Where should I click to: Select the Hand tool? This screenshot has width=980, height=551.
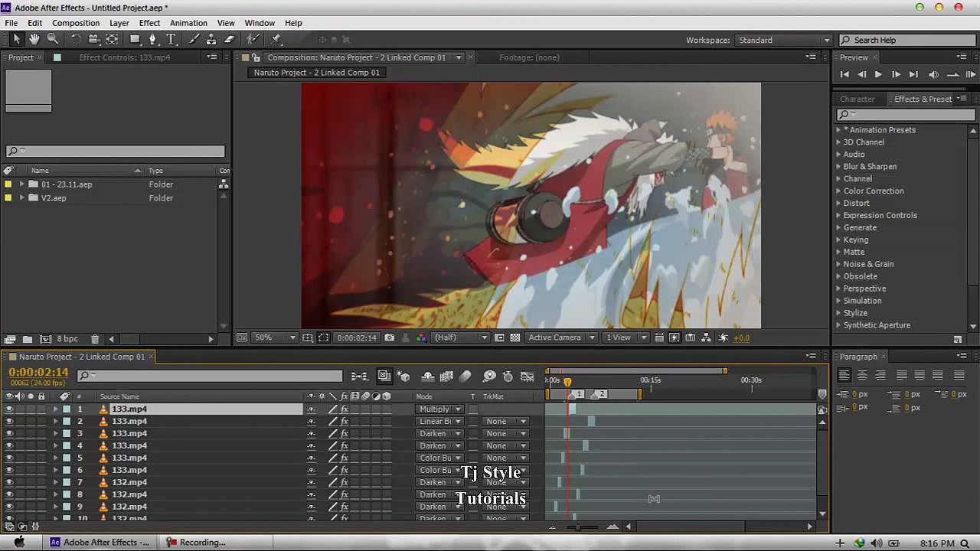(35, 39)
